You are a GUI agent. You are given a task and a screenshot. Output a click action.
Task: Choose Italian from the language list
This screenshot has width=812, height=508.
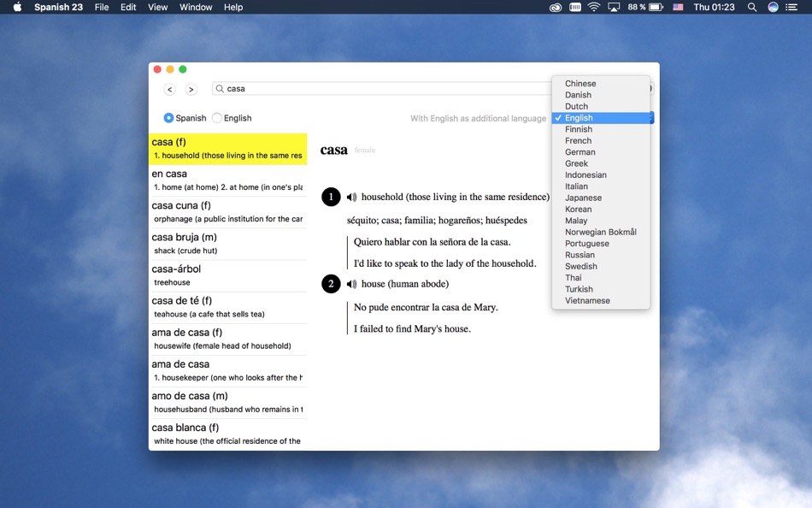tap(601, 186)
